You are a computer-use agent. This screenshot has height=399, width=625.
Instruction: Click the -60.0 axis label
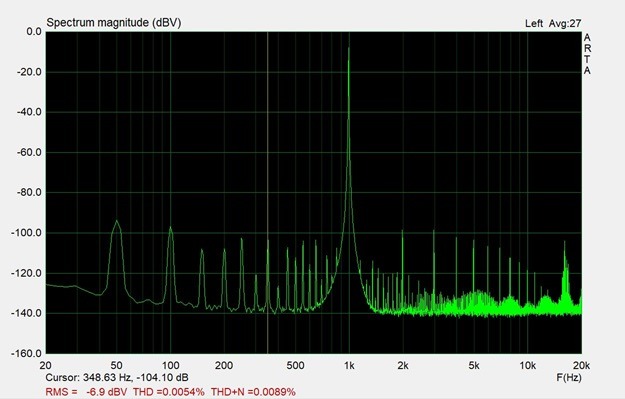[x=29, y=152]
